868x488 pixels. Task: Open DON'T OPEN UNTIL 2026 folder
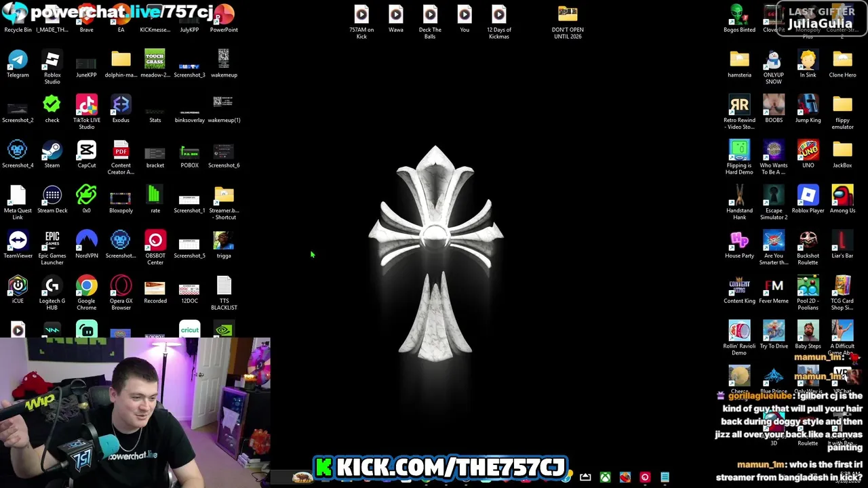(568, 22)
